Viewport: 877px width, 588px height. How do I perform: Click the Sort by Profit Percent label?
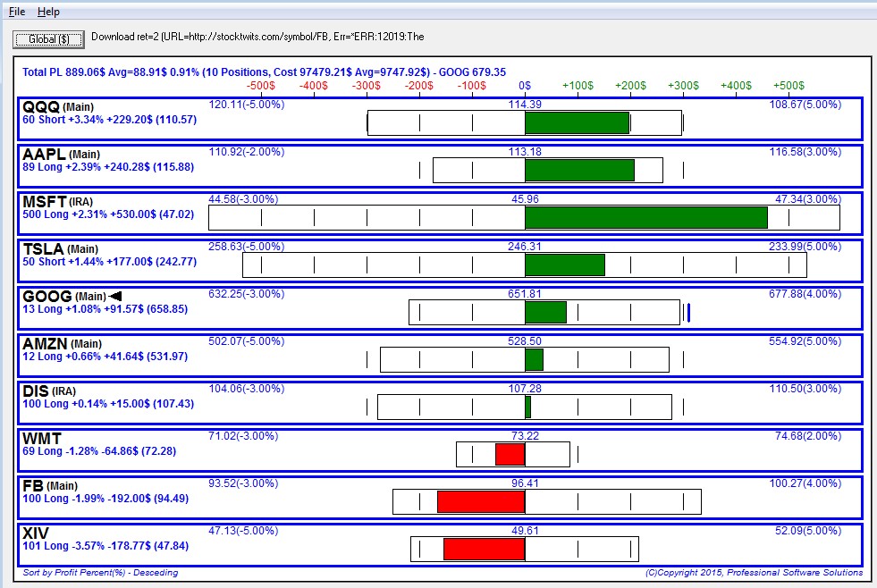[100, 573]
